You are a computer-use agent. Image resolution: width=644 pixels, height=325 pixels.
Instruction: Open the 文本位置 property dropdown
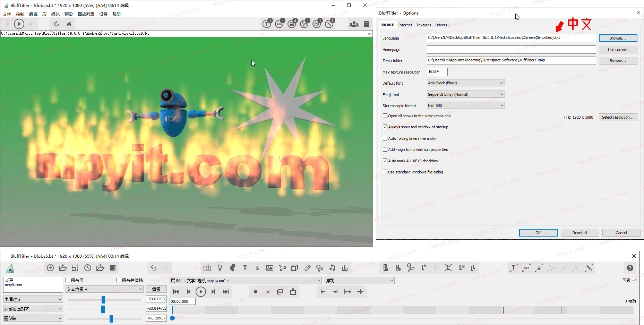[x=104, y=289]
